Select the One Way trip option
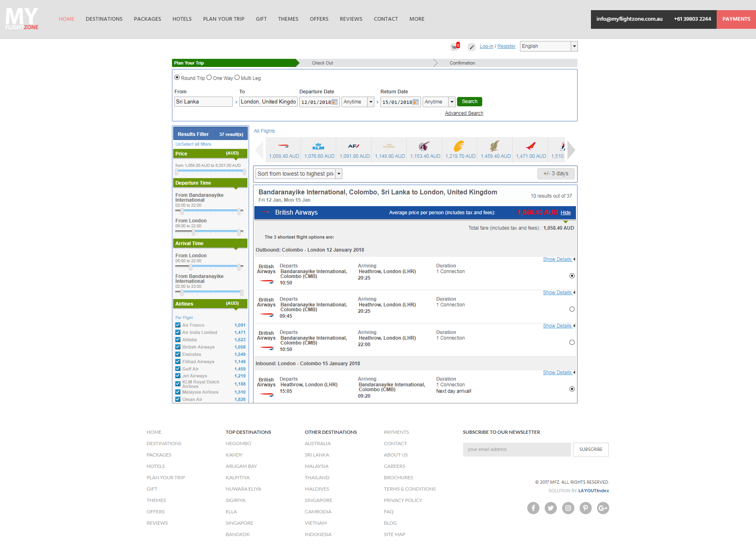The image size is (756, 560). [x=209, y=78]
